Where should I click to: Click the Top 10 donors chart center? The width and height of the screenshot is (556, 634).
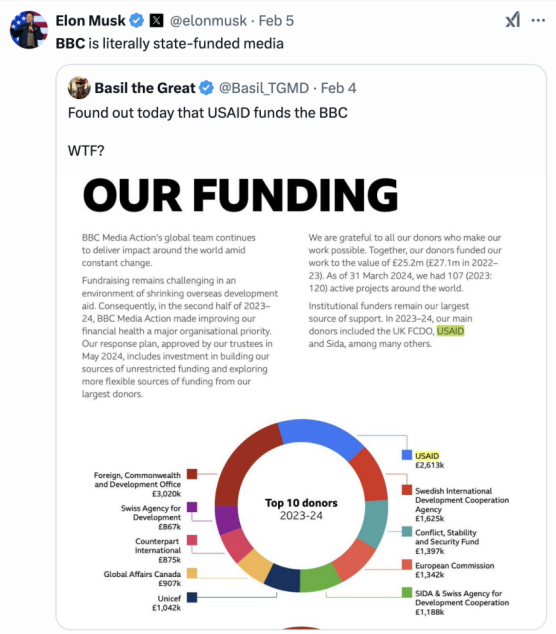(301, 509)
